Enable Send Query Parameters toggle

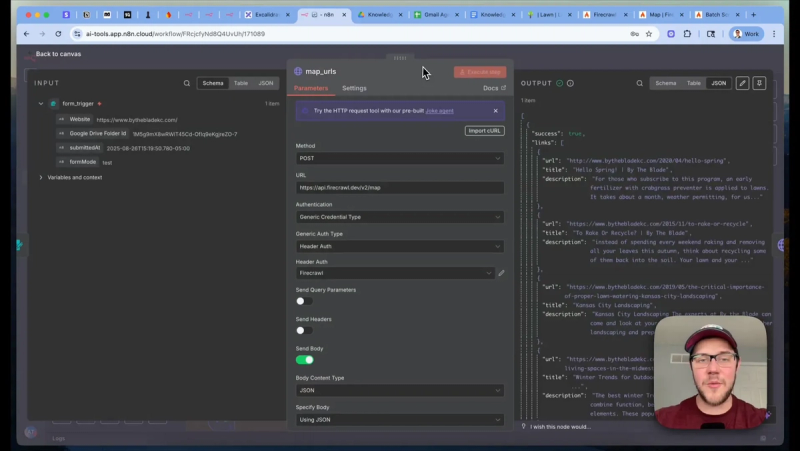point(304,301)
